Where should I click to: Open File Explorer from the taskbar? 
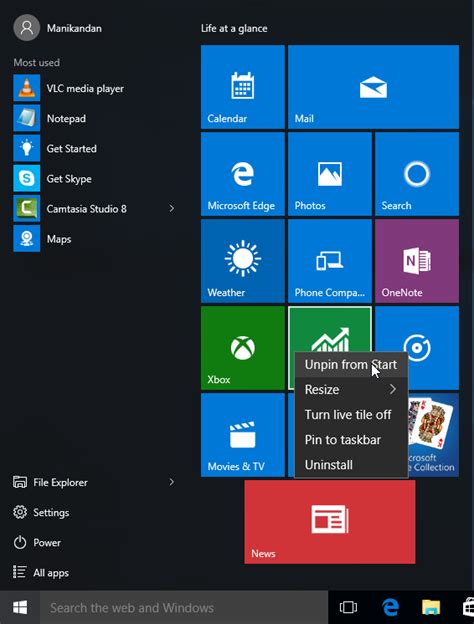[431, 607]
